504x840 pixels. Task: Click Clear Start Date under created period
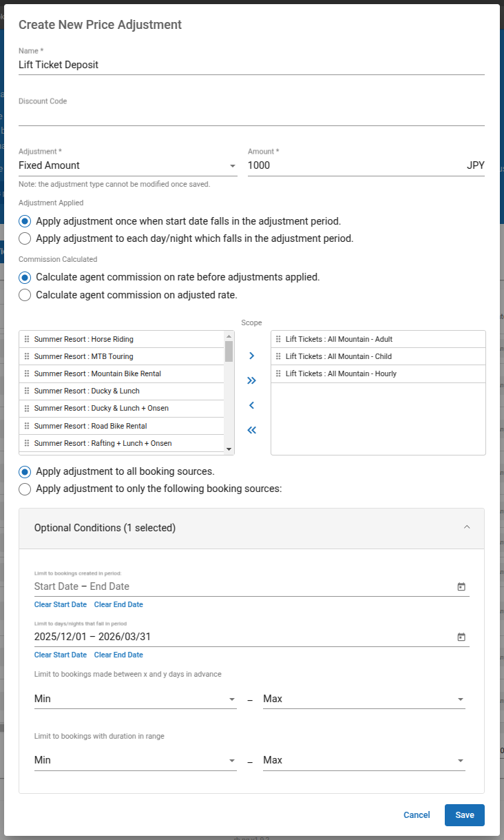(x=61, y=604)
